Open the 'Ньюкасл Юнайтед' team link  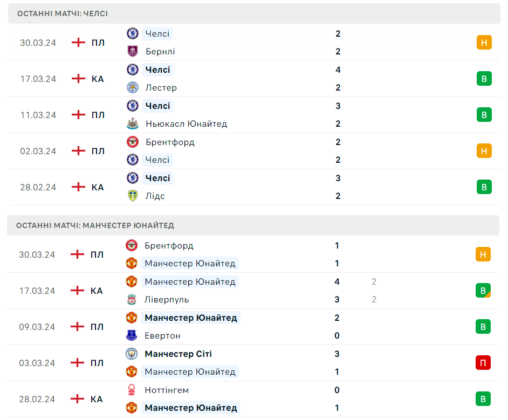[186, 123]
